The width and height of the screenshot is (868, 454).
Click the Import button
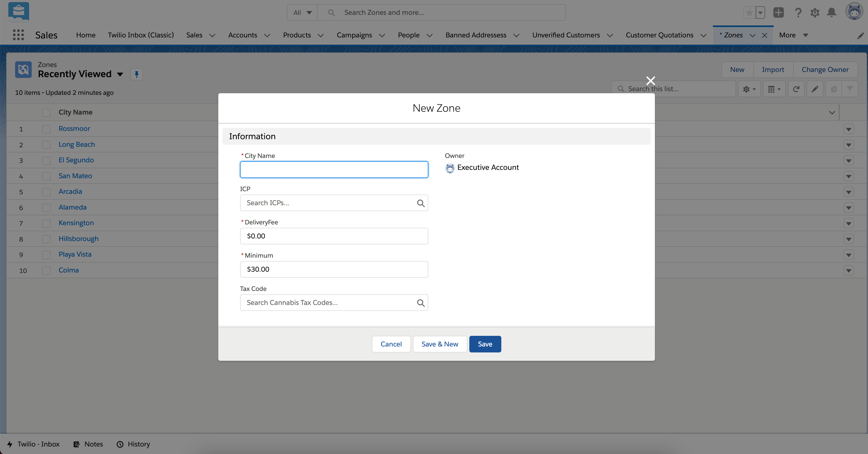click(x=773, y=70)
